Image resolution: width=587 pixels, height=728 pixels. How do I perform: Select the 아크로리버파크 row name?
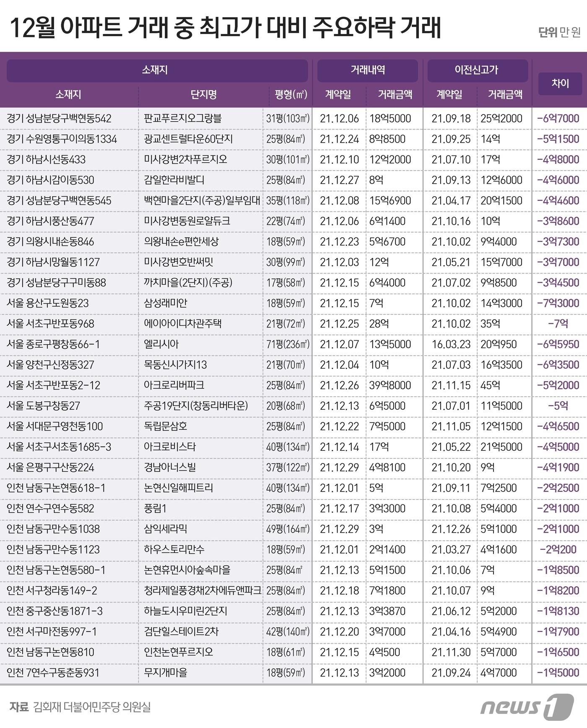click(174, 385)
